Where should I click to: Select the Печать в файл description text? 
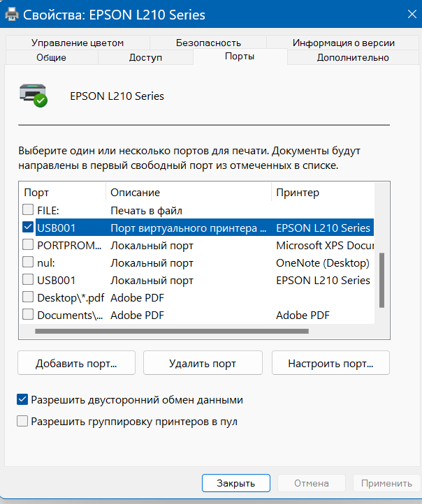coord(146,211)
